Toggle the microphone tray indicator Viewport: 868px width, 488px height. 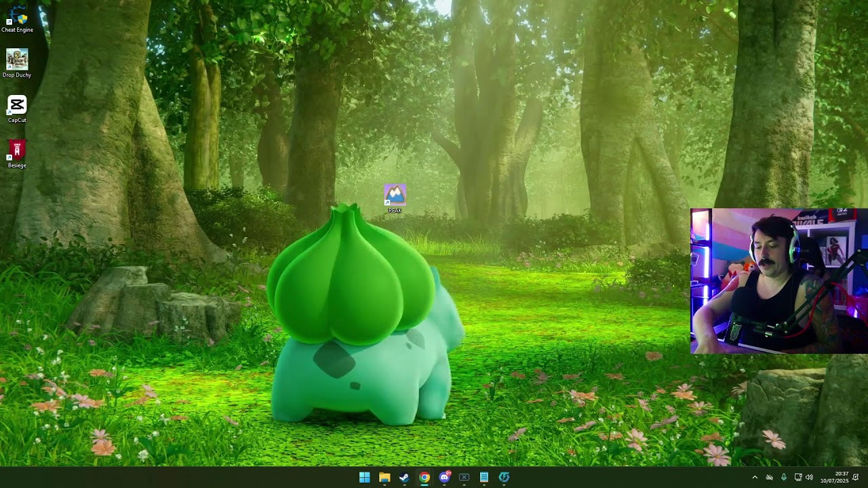784,478
